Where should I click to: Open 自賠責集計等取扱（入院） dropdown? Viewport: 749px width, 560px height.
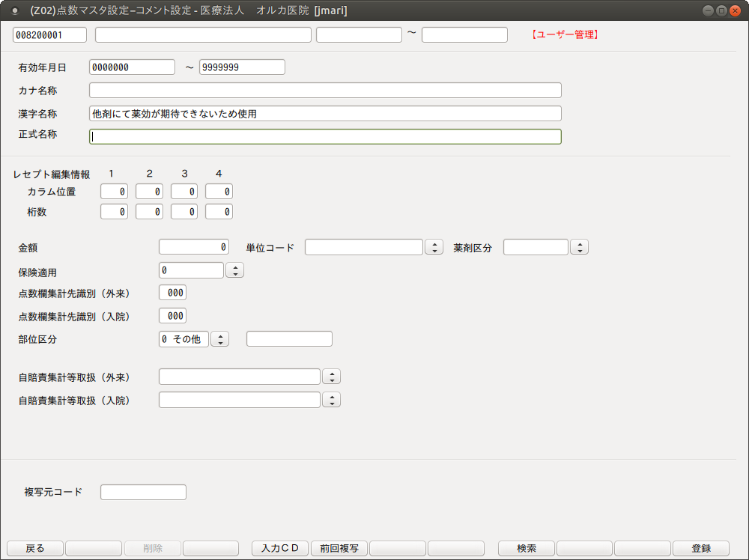pos(331,400)
